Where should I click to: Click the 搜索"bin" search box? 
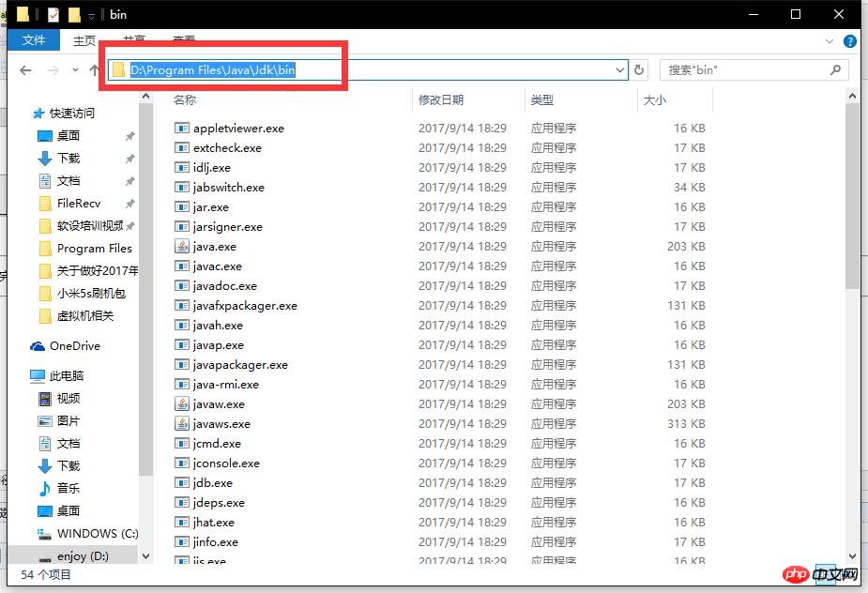754,70
